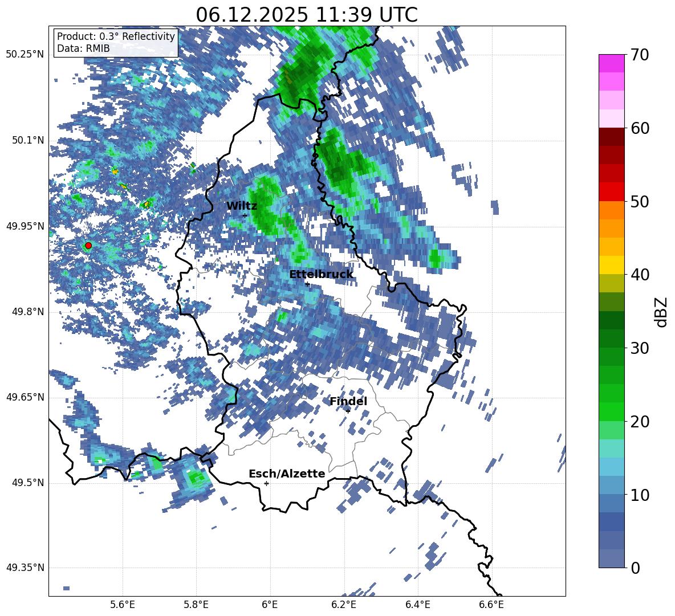Click the bright red colorbar segment above 50

coord(611,192)
